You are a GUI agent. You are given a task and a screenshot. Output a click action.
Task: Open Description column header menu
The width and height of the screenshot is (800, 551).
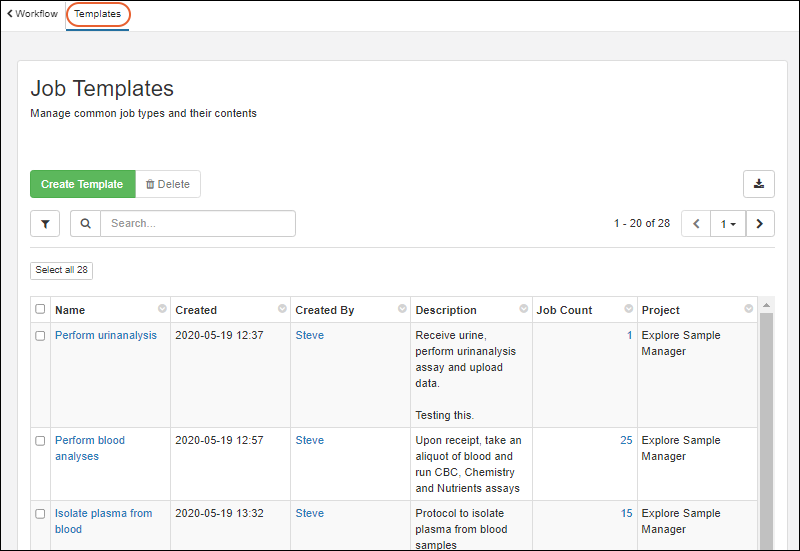[522, 309]
